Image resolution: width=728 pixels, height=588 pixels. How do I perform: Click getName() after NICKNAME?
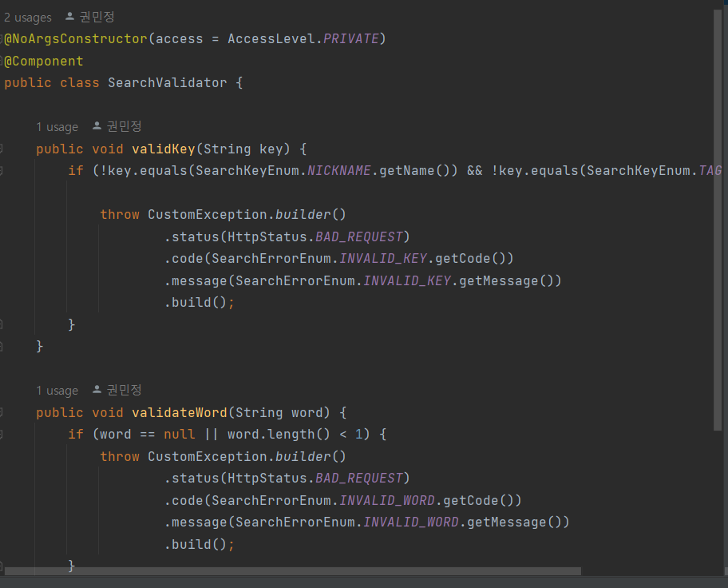[414, 171]
